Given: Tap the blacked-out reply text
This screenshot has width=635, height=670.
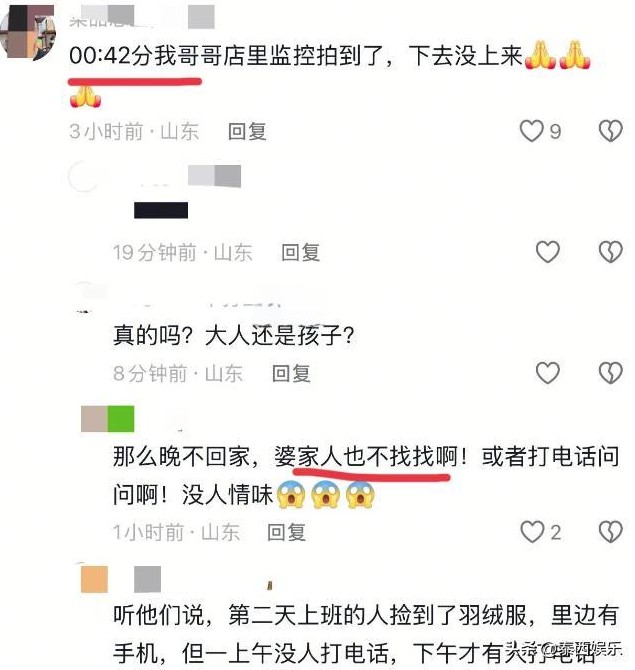Looking at the screenshot, I should coord(161,210).
